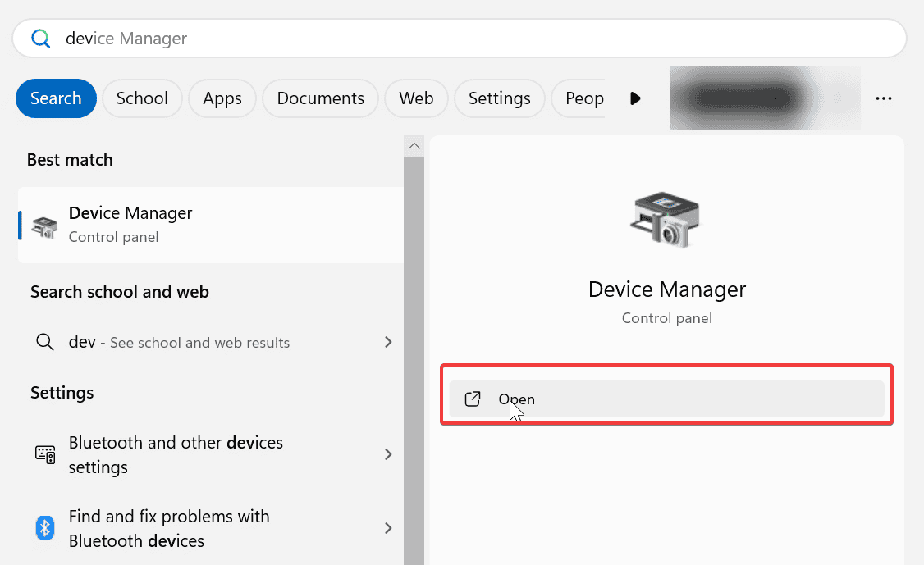Expand the dev school and web results chevron
The height and width of the screenshot is (565, 924).
click(388, 342)
